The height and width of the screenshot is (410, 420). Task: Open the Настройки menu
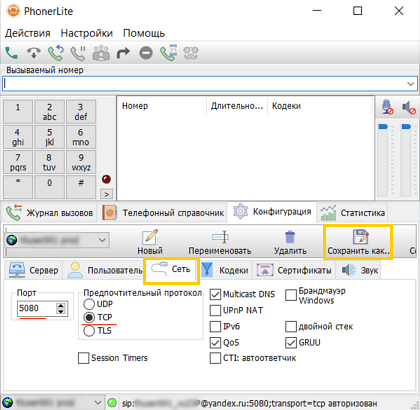click(87, 33)
